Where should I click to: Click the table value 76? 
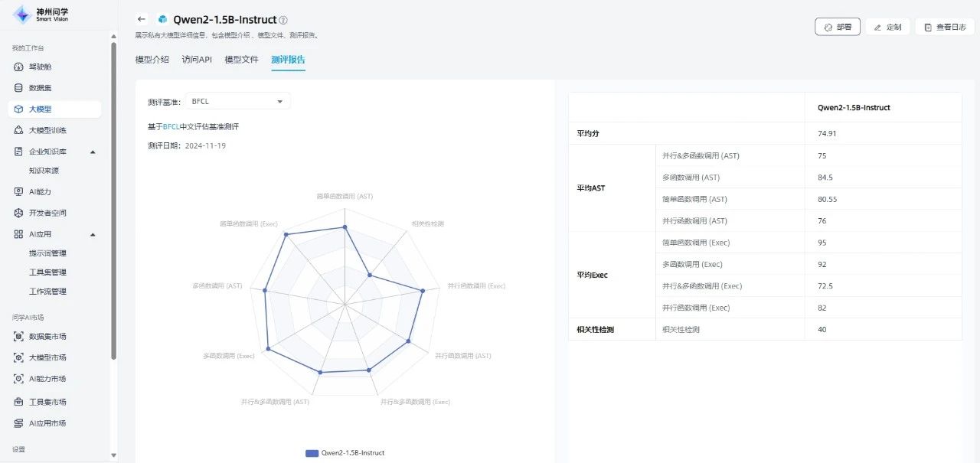point(822,221)
